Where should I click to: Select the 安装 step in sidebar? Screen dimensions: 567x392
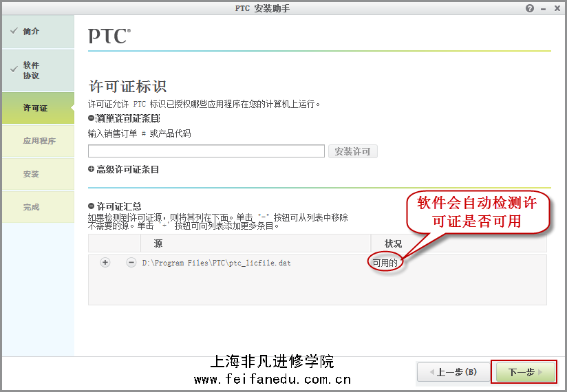pos(38,174)
